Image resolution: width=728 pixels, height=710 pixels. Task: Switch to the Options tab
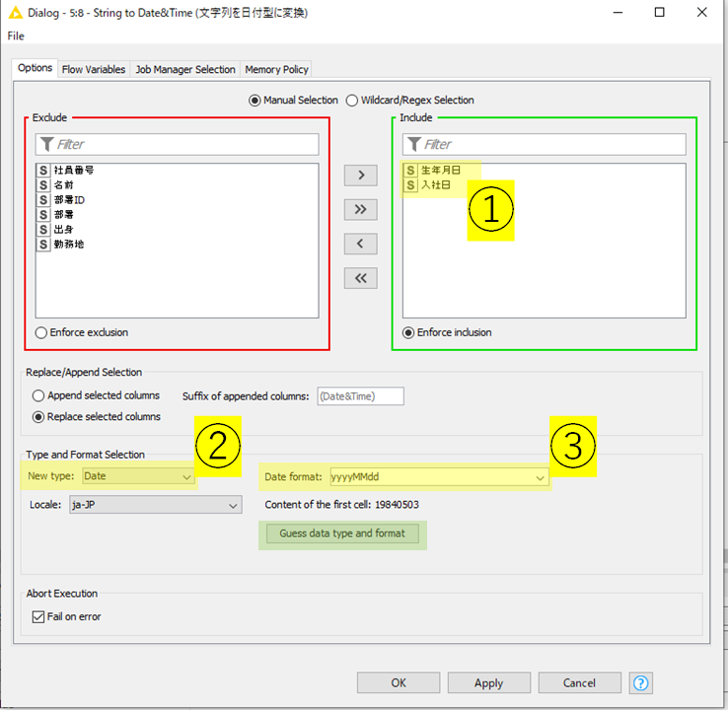35,68
